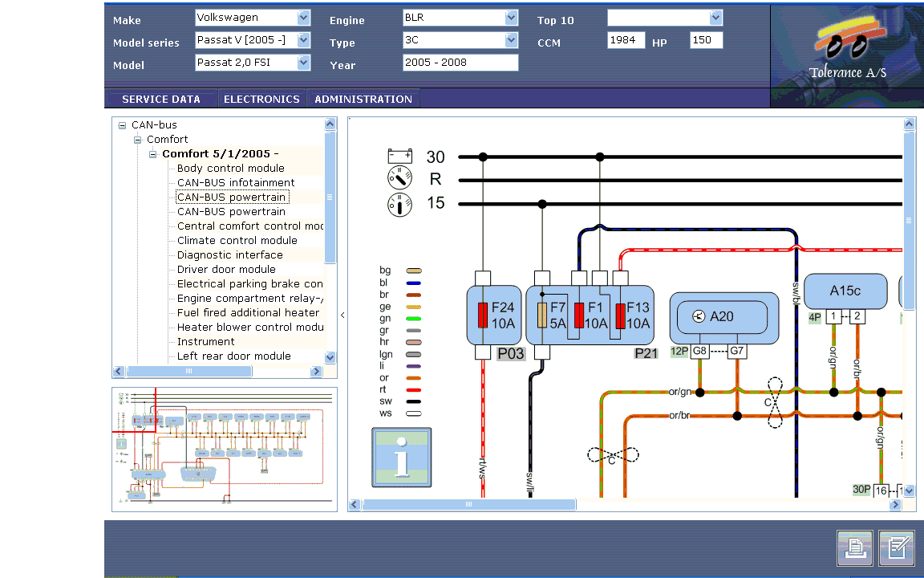This screenshot has height=578, width=924.
Task: Click the P03 label in diagram
Action: tap(510, 353)
